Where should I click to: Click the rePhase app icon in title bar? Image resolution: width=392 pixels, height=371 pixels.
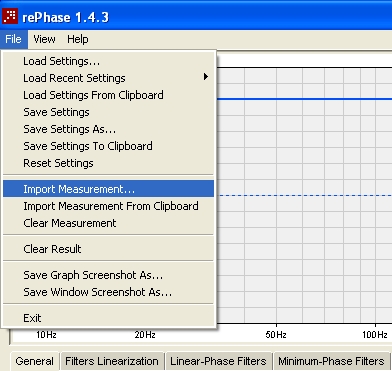click(x=10, y=16)
